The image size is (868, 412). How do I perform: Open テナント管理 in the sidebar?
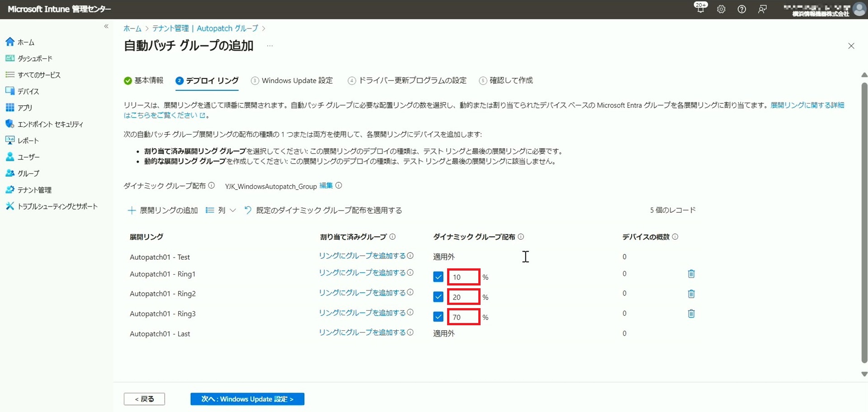tap(28, 190)
